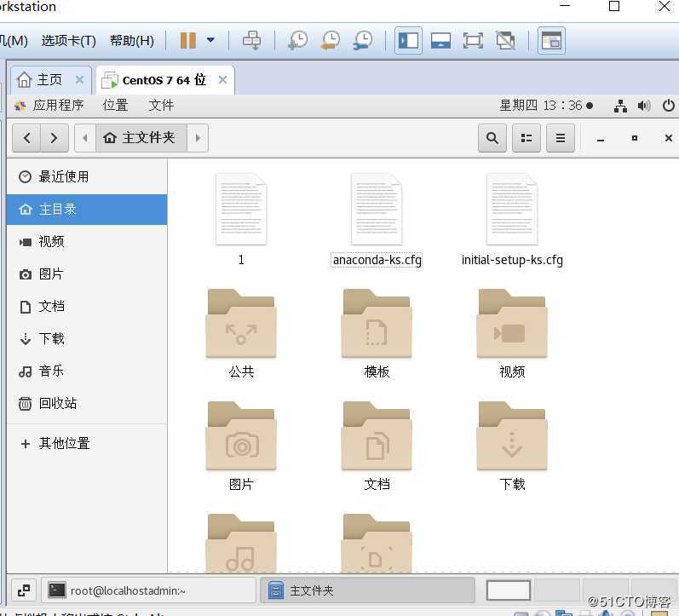The image size is (679, 616).
Task: Open the 位置 menu
Action: tap(115, 106)
